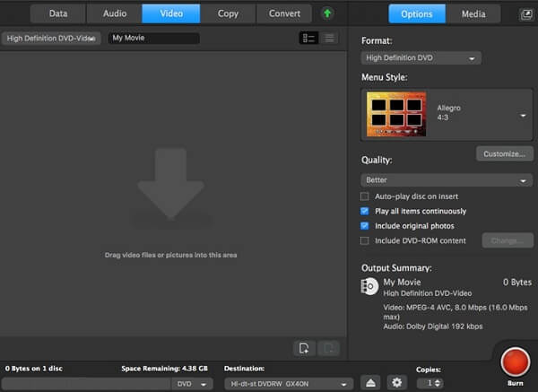This screenshot has height=392, width=538.
Task: Select the Convert tab
Action: (284, 14)
